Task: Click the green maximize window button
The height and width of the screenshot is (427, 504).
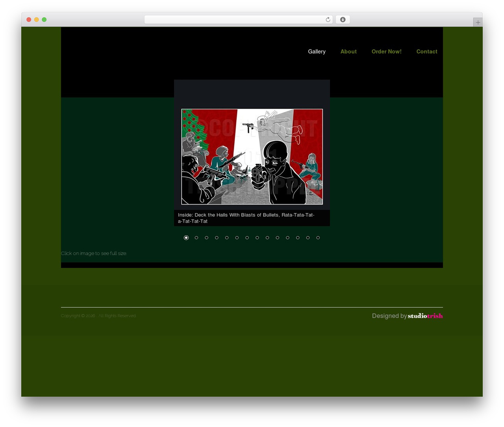Action: (x=44, y=20)
